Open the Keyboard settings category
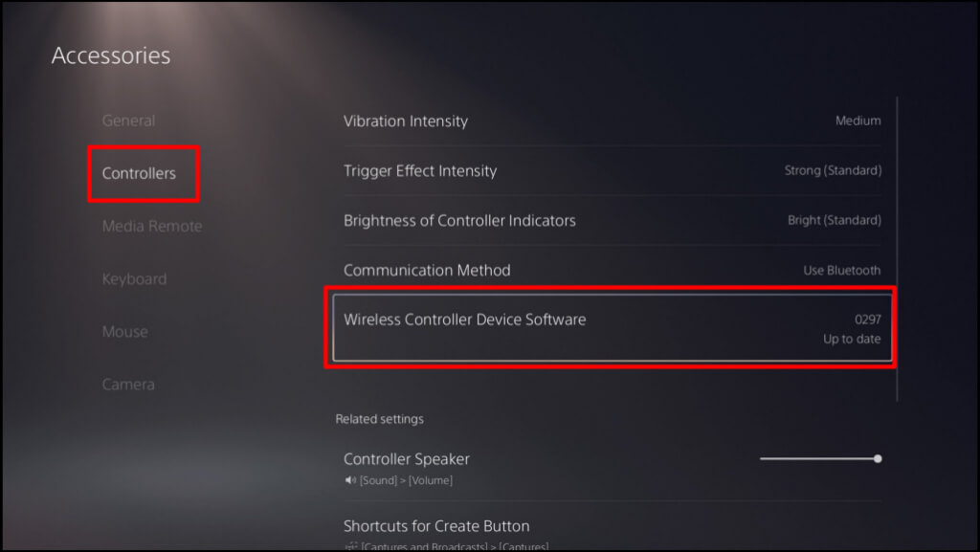Screen dimensions: 980x552 [134, 278]
